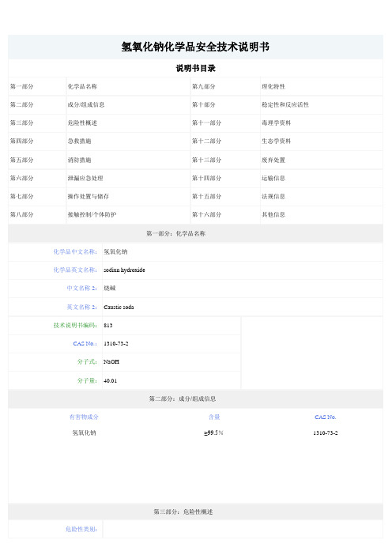The height and width of the screenshot is (555, 392).
Task: Click the 运输信息 entry
Action: pos(273,178)
